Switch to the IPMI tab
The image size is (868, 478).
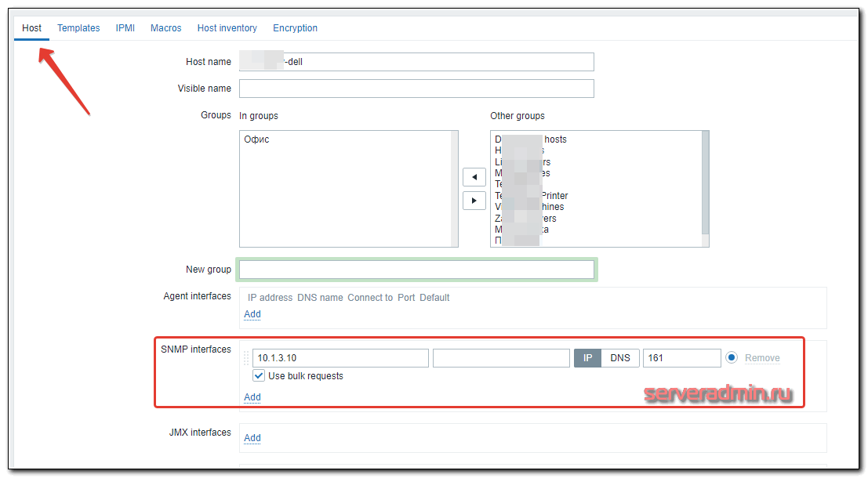click(x=125, y=28)
